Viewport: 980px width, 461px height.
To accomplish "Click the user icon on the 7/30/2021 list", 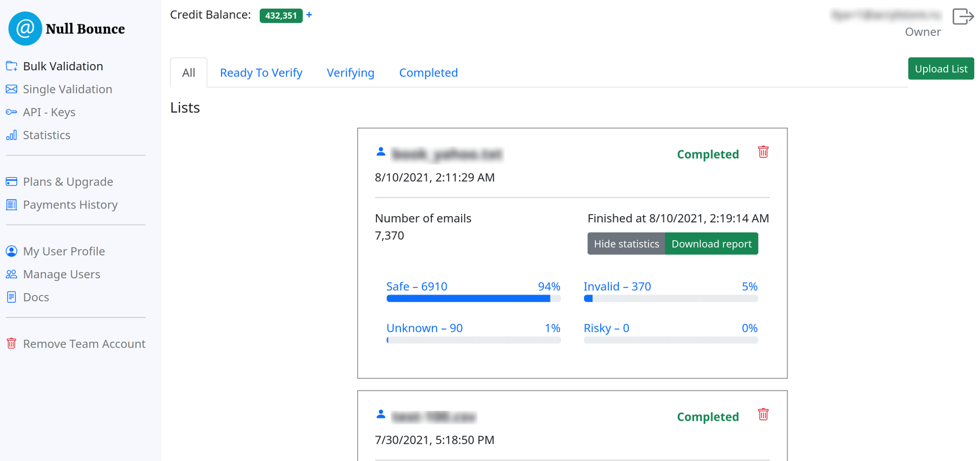I will click(x=381, y=414).
